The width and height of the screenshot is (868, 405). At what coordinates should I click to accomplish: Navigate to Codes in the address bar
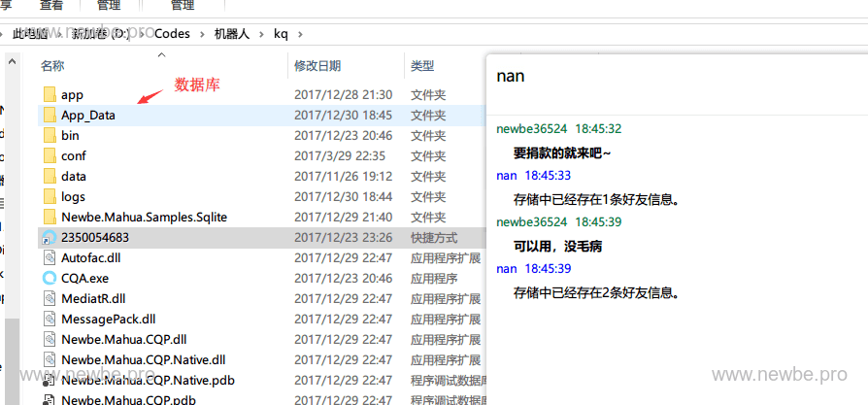tap(172, 34)
